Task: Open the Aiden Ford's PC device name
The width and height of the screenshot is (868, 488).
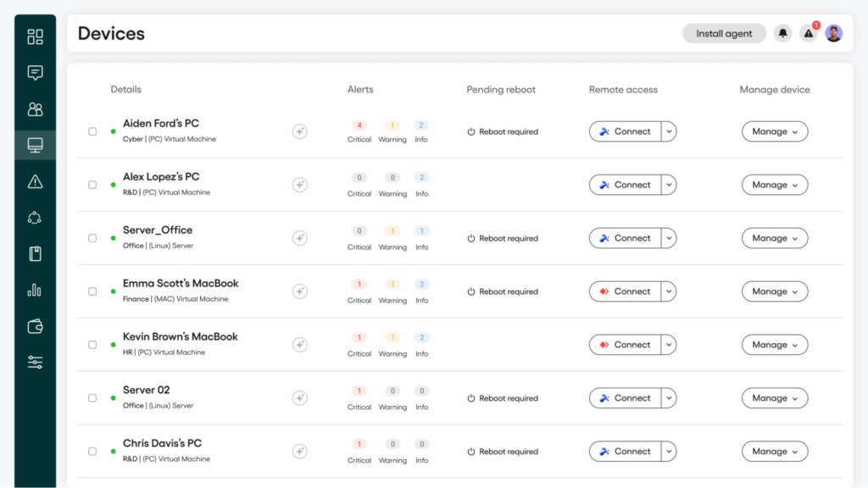Action: tap(160, 124)
